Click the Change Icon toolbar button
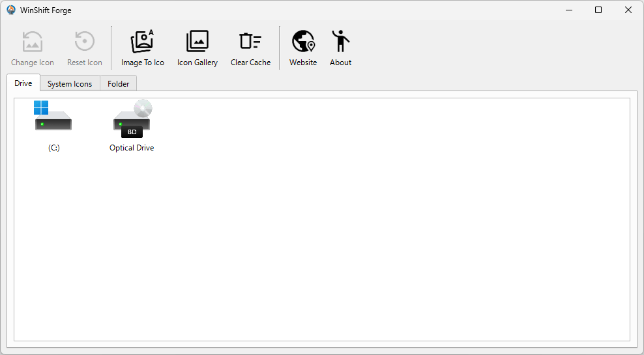Image resolution: width=644 pixels, height=355 pixels. 33,48
